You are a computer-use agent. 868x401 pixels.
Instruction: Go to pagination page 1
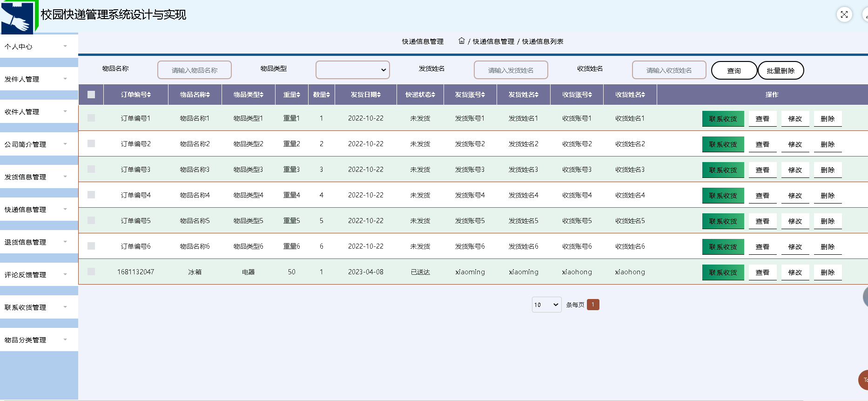pos(593,305)
